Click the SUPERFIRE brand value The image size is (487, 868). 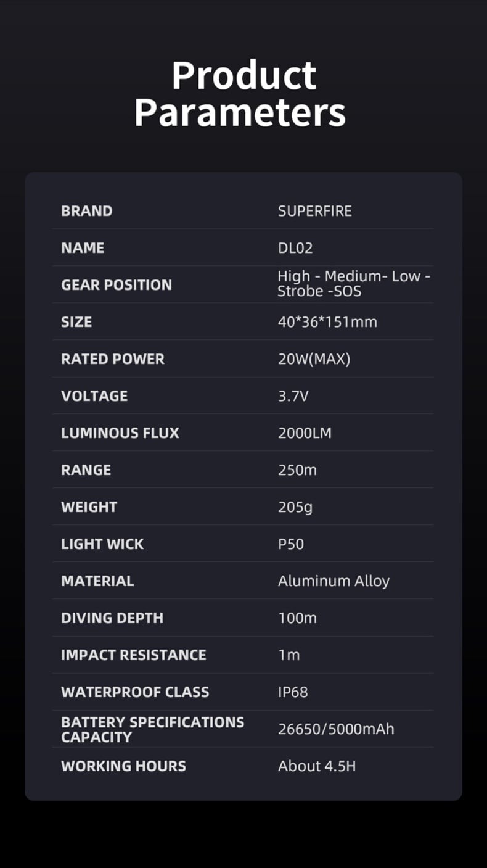(315, 211)
